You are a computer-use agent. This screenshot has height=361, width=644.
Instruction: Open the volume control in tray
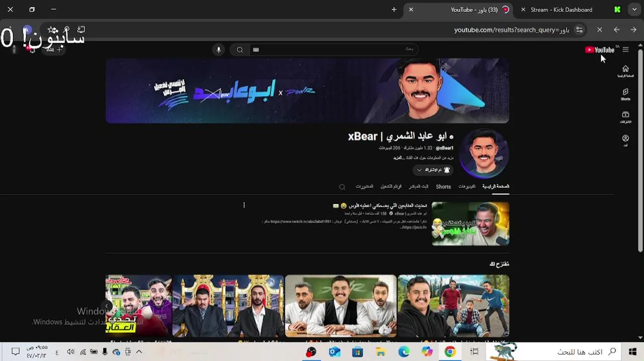(x=71, y=352)
